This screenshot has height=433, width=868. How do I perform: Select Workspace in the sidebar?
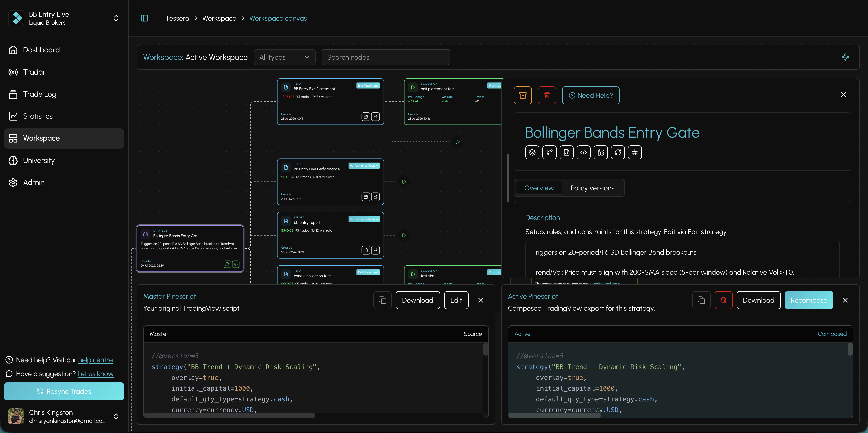pyautogui.click(x=64, y=138)
